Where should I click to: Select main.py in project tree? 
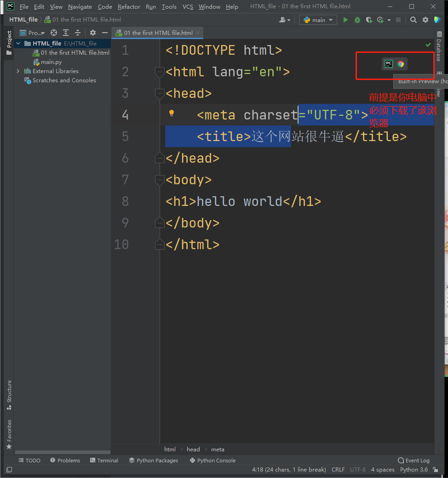point(48,62)
